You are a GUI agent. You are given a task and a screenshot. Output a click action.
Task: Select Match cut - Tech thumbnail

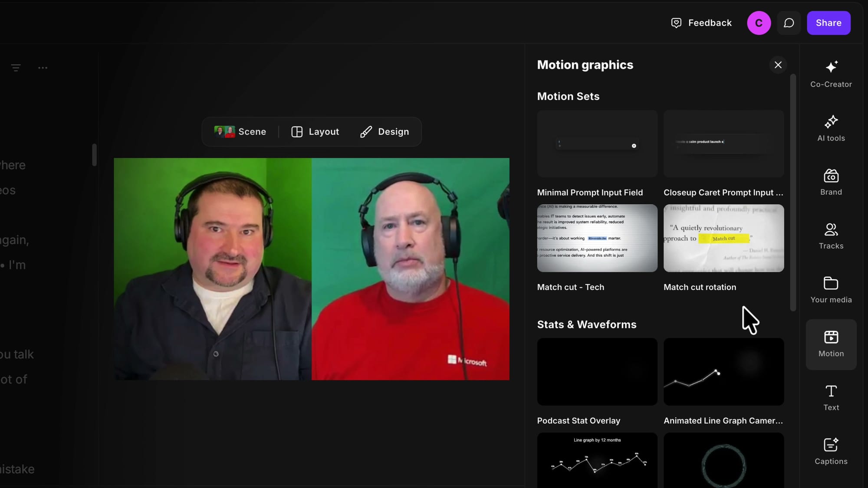[x=597, y=238]
